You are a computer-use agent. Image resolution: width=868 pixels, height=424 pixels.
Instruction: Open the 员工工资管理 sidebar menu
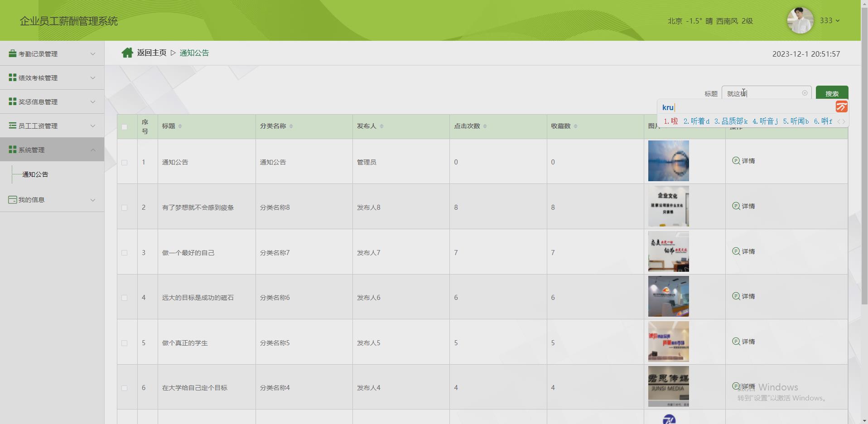coord(52,125)
